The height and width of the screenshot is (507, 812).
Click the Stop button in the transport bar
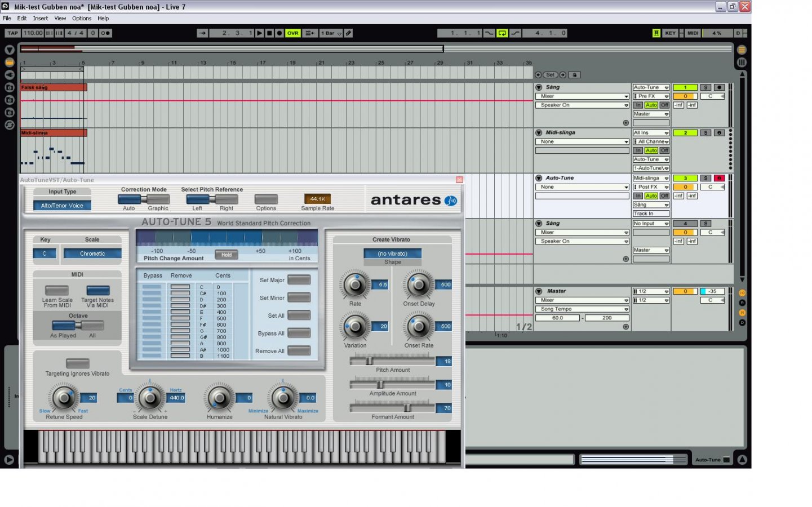[269, 33]
